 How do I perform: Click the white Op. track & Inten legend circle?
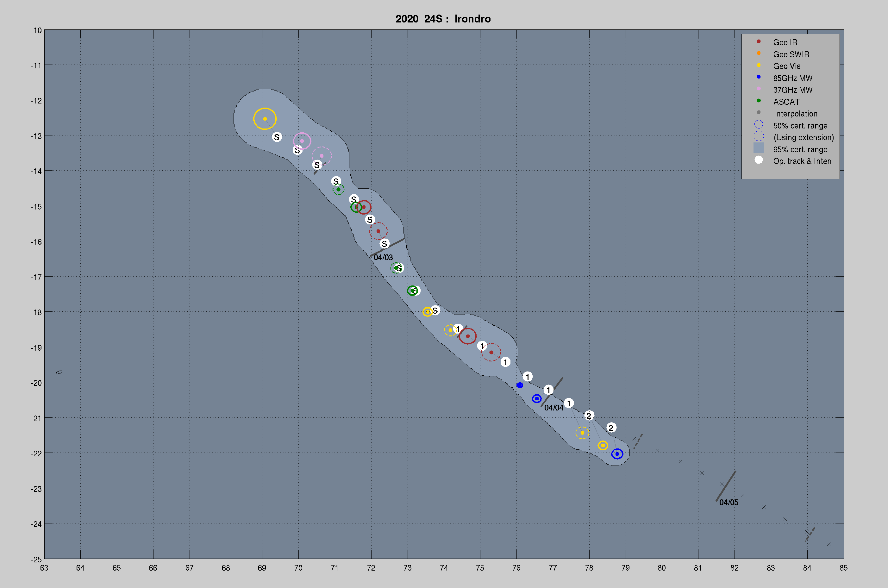(759, 160)
